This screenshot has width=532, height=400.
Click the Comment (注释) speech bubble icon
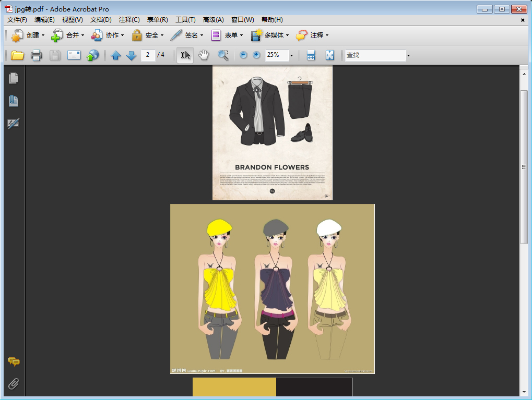pos(302,35)
